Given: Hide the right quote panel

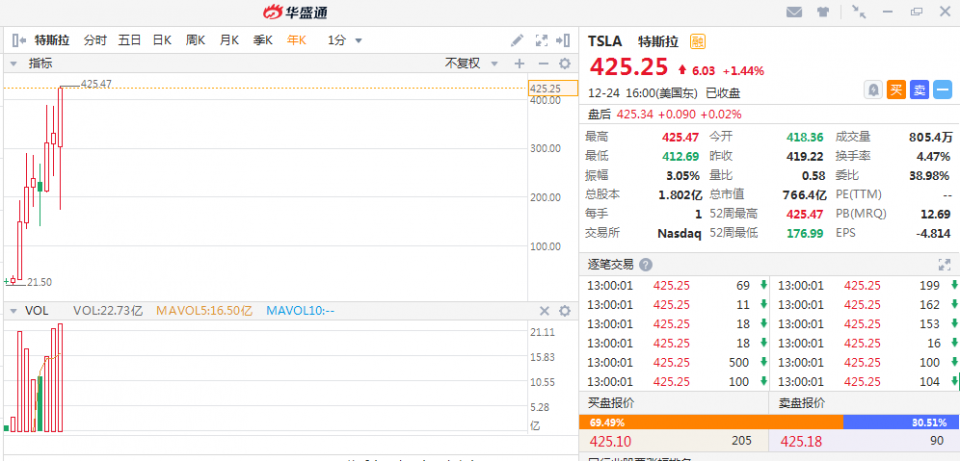Looking at the screenshot, I should tap(565, 41).
